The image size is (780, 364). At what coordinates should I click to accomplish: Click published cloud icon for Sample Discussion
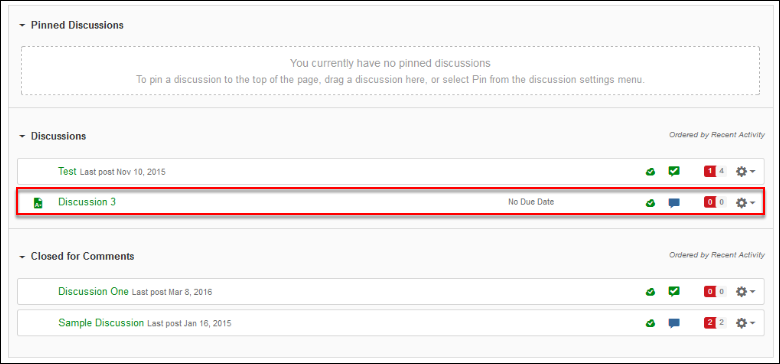[650, 323]
